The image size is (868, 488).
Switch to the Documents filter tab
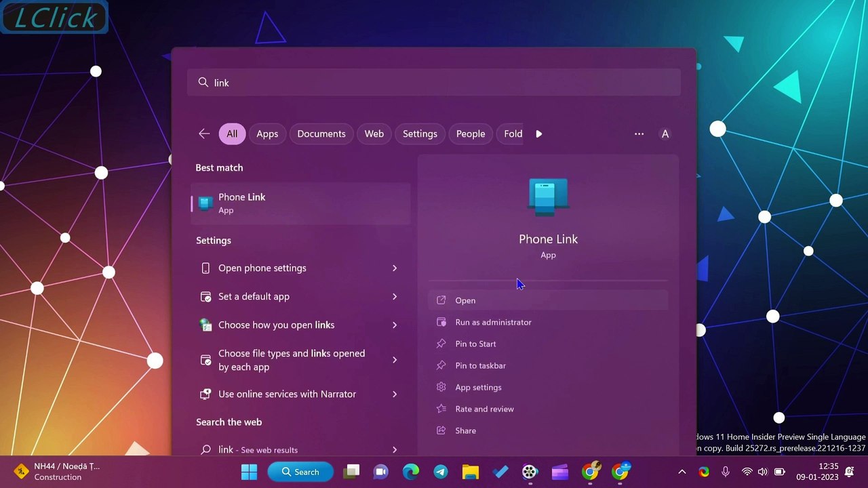pyautogui.click(x=321, y=134)
